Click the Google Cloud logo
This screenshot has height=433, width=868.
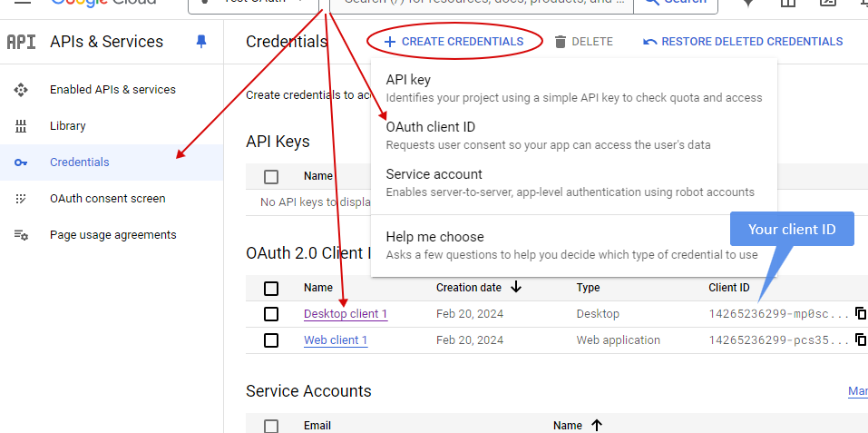[x=103, y=2]
